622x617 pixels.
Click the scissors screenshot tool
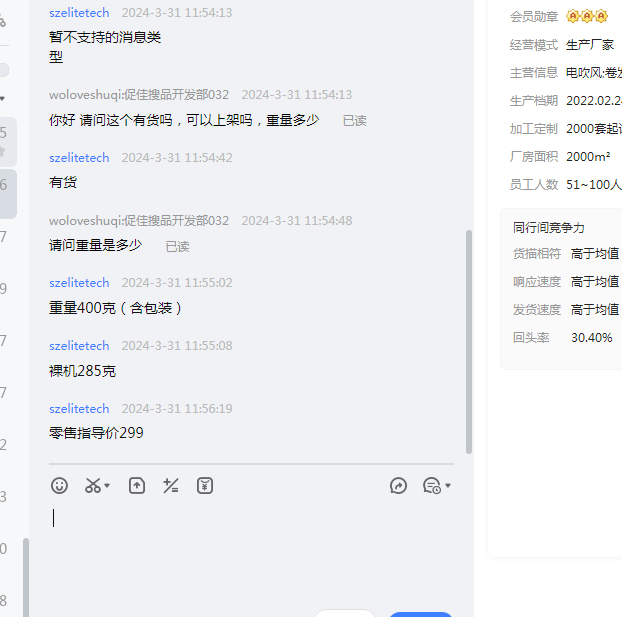coord(93,486)
